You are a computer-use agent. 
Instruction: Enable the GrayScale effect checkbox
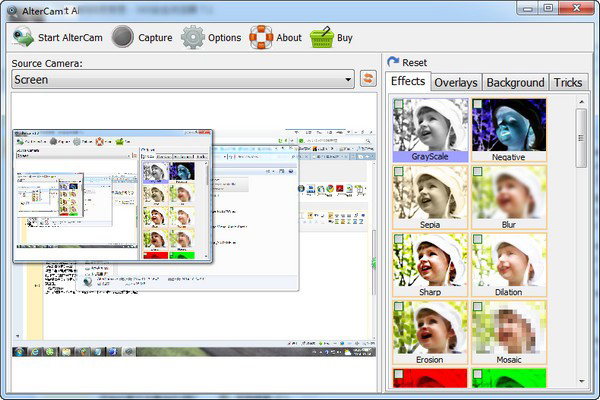tap(399, 104)
